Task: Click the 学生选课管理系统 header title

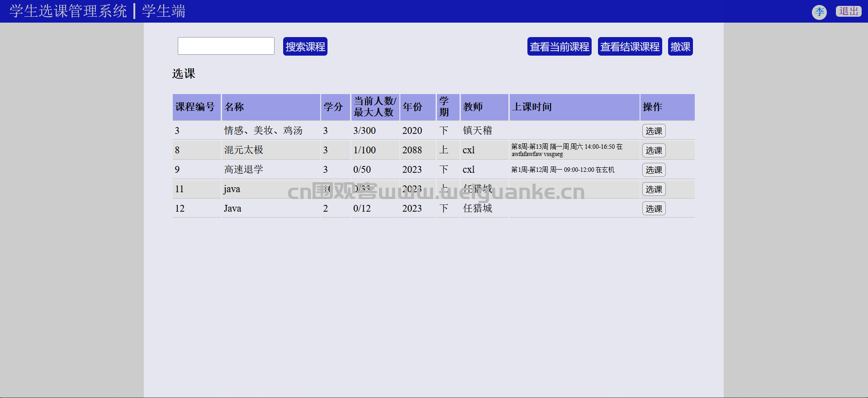Action: [x=68, y=11]
